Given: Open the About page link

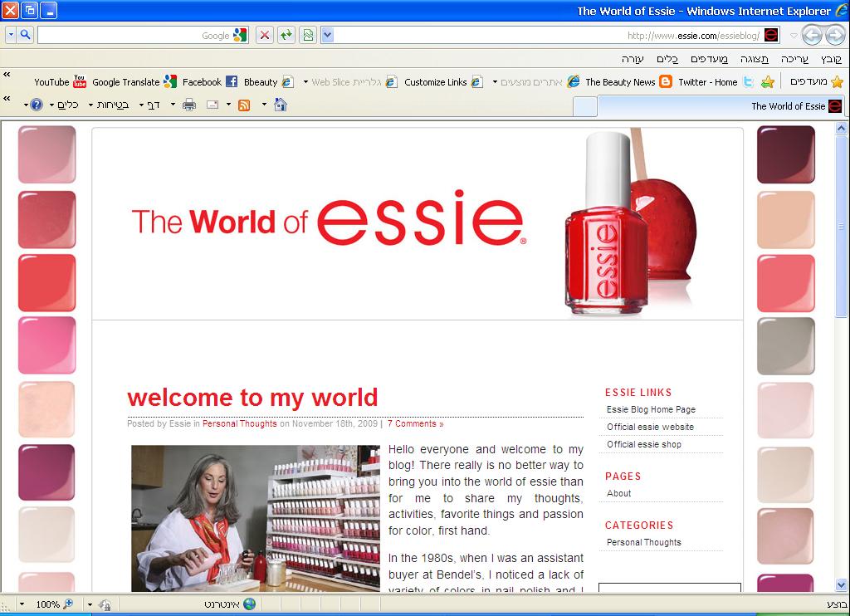Looking at the screenshot, I should click(618, 493).
